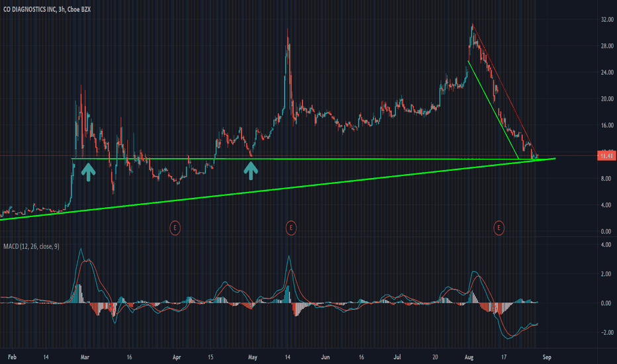617x364 pixels.
Task: Click the current price label 11.41
Action: (606, 156)
